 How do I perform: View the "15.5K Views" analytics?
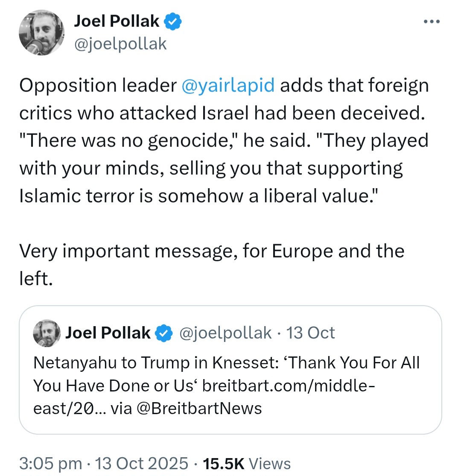[x=247, y=463]
